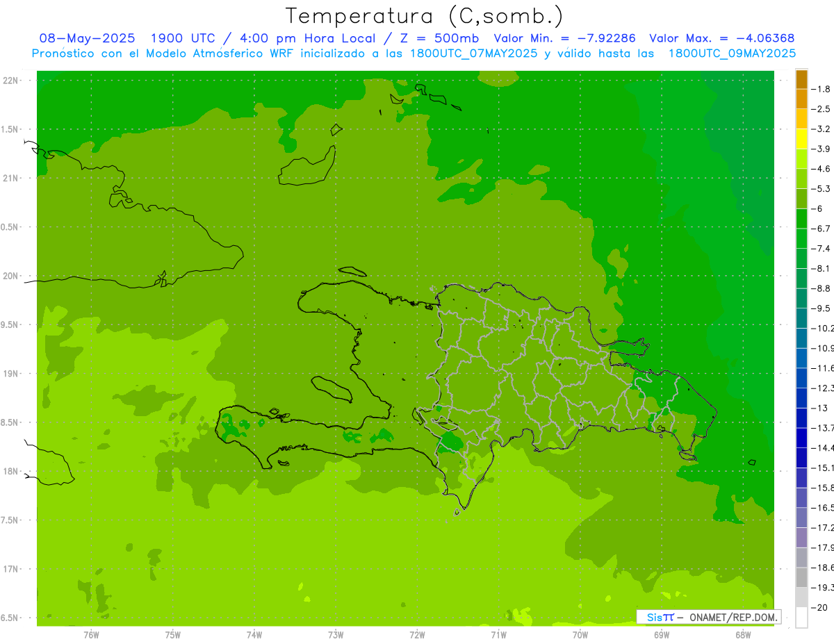Click the "-6" colorbar value

[818, 208]
